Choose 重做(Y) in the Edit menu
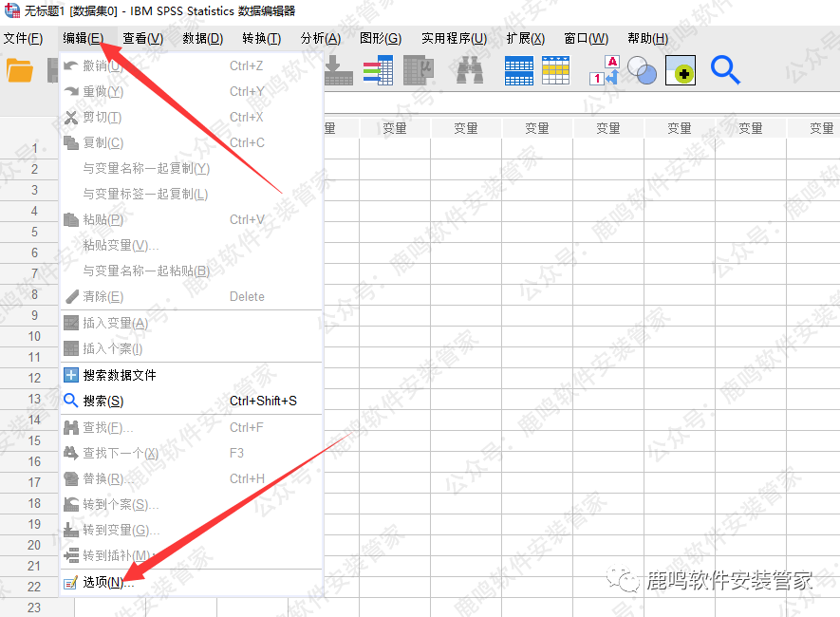The width and height of the screenshot is (840, 617). point(191,91)
